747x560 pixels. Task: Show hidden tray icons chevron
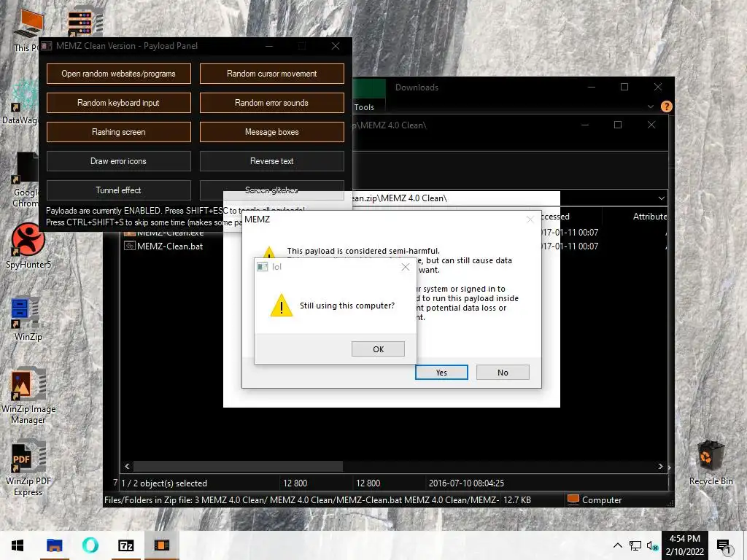(617, 545)
